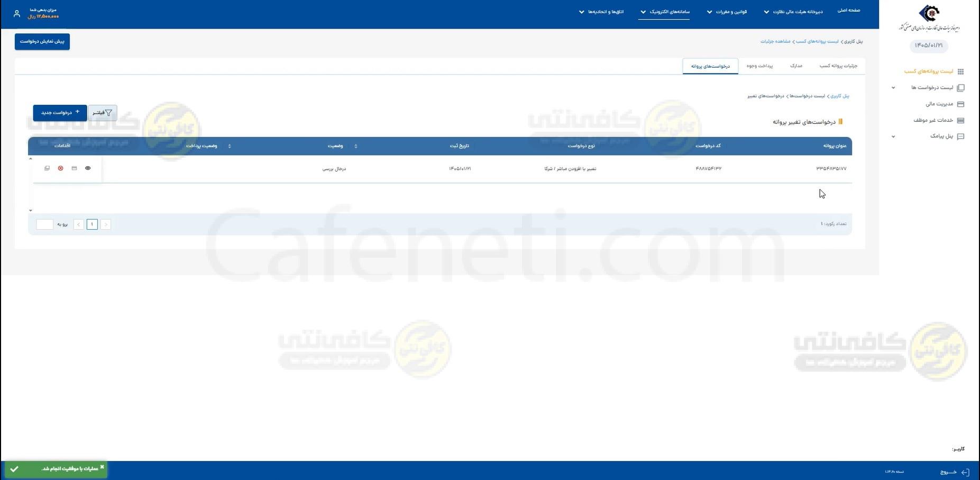
Task: Click the payment card icon in table row
Action: click(74, 168)
